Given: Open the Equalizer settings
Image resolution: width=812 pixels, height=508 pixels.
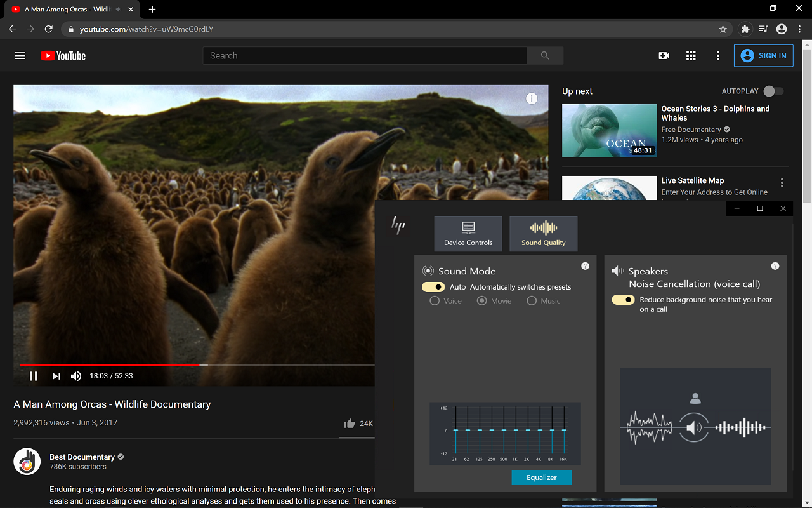Looking at the screenshot, I should [541, 477].
